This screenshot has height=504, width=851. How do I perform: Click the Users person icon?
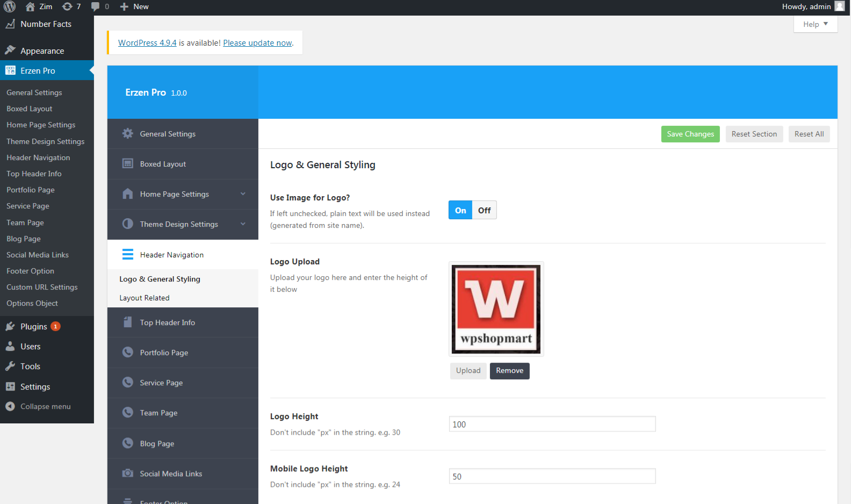coord(10,347)
